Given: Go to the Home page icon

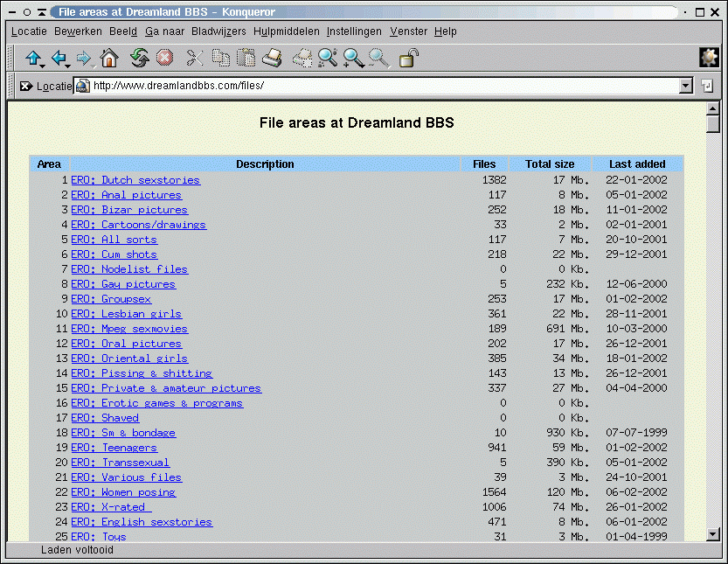Looking at the screenshot, I should (109, 59).
